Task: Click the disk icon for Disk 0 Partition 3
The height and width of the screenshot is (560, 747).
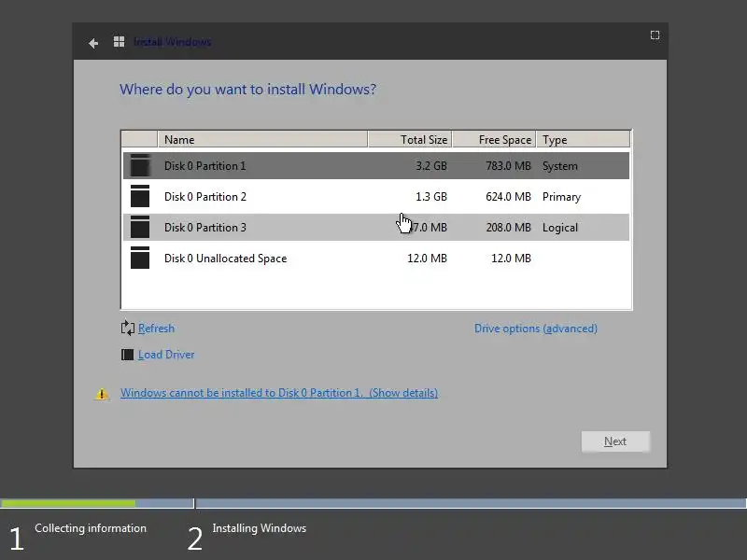Action: [140, 227]
